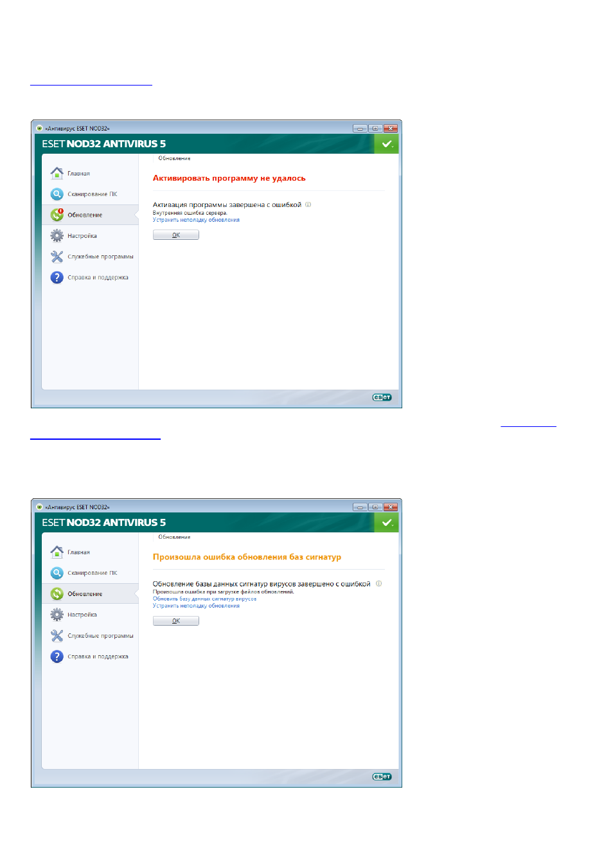Click Обновление breadcrumb above Произошла ошибка heading
Viewport: 613px width, 868px height.
(x=174, y=537)
